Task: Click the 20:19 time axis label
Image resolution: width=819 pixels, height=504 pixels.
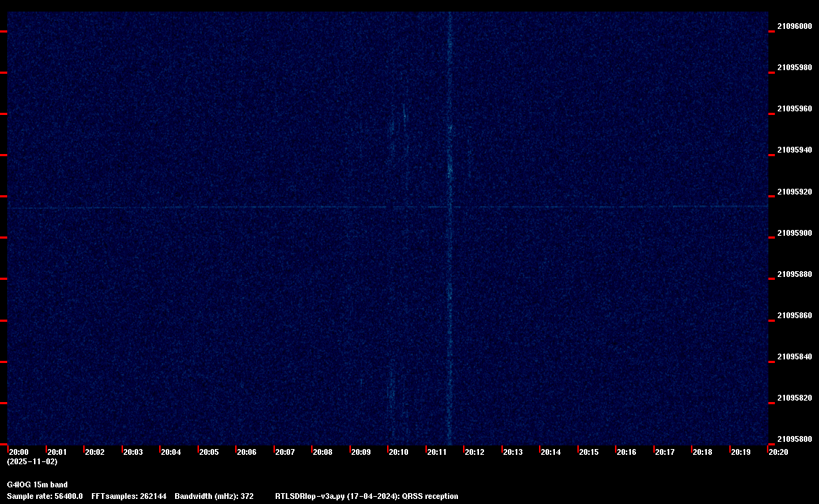Action: [x=741, y=452]
